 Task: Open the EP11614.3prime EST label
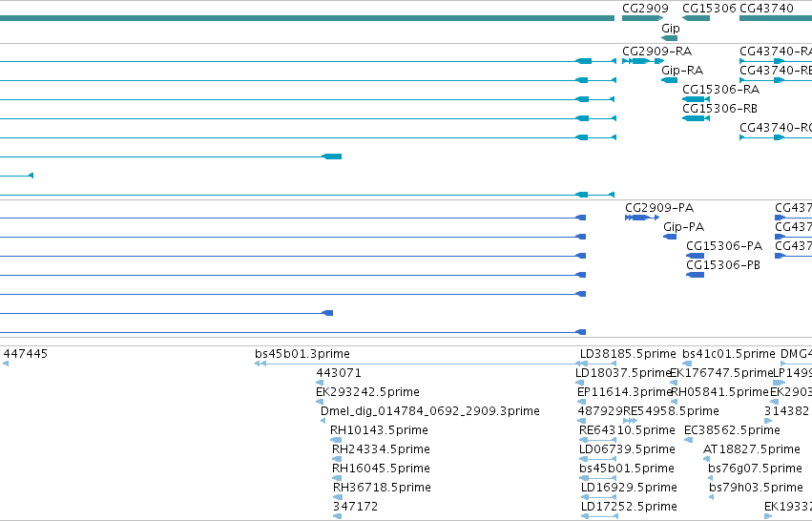(x=625, y=392)
